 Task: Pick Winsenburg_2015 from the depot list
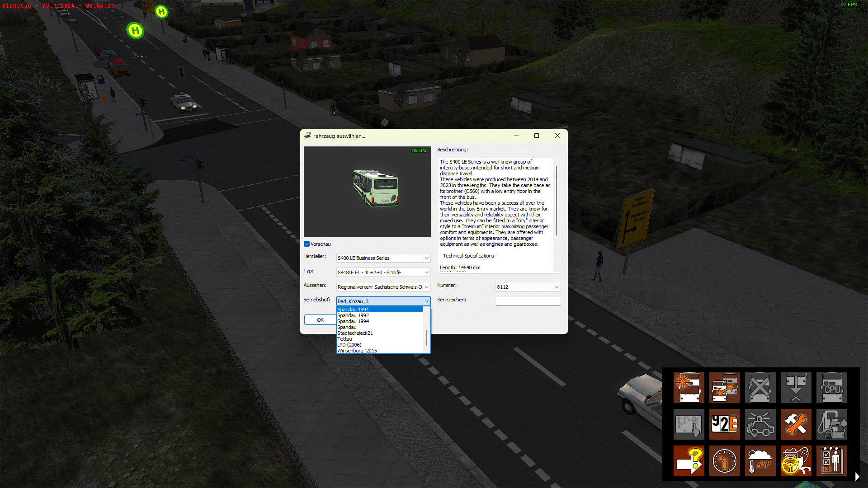coord(357,351)
